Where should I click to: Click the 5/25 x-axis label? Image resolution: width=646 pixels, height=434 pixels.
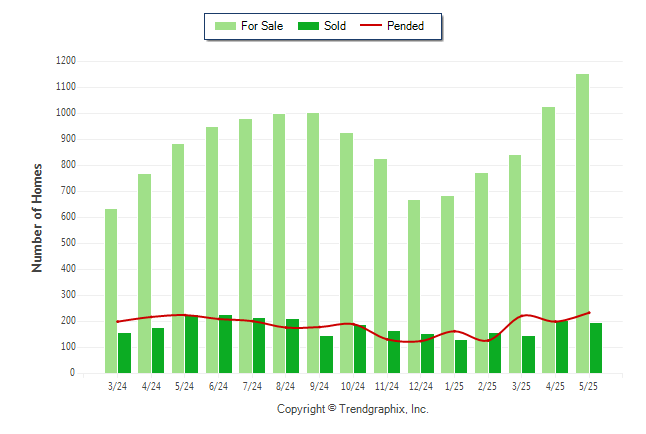[x=588, y=386]
